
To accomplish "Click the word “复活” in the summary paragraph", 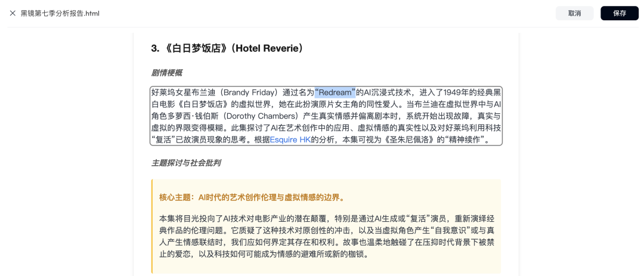I will point(163,139).
